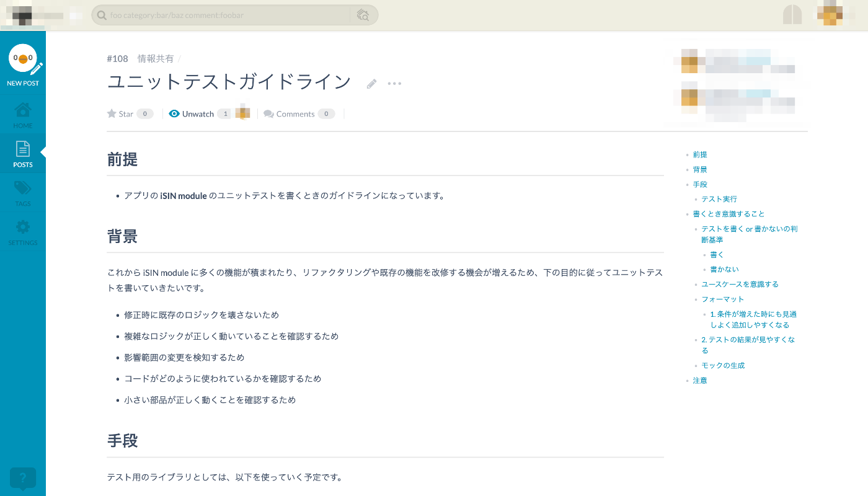Open the POSTS section from the sidebar
Screen dimensions: 868x496
[23, 154]
